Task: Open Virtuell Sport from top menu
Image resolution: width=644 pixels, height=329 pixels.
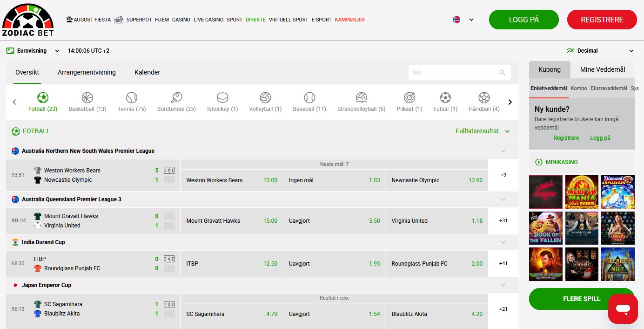Action: (288, 20)
